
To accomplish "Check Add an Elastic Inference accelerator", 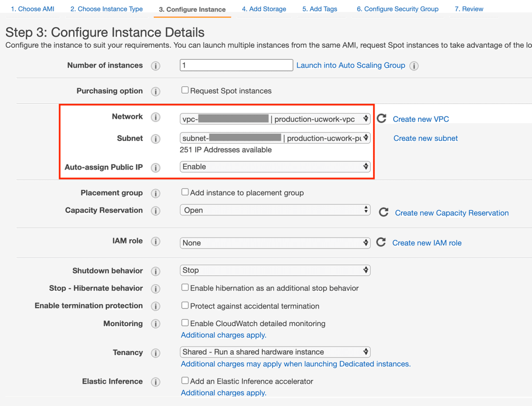I will 185,381.
